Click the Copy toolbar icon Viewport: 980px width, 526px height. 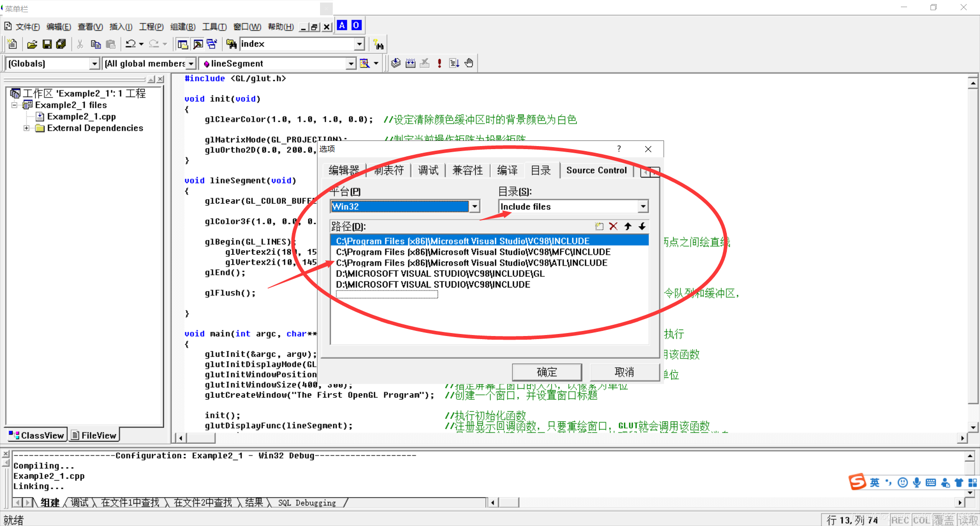tap(95, 44)
